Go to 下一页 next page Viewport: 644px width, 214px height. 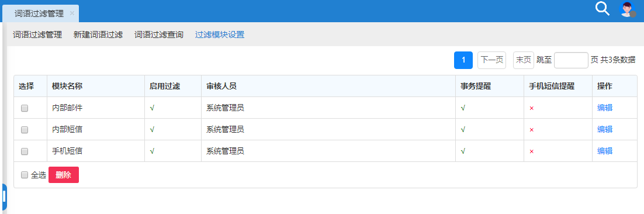click(491, 60)
